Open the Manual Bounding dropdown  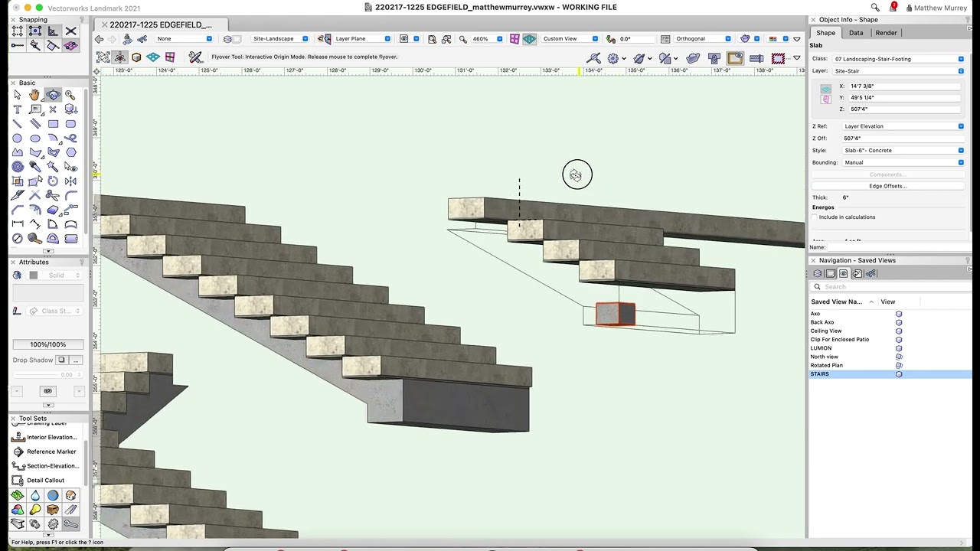[903, 162]
